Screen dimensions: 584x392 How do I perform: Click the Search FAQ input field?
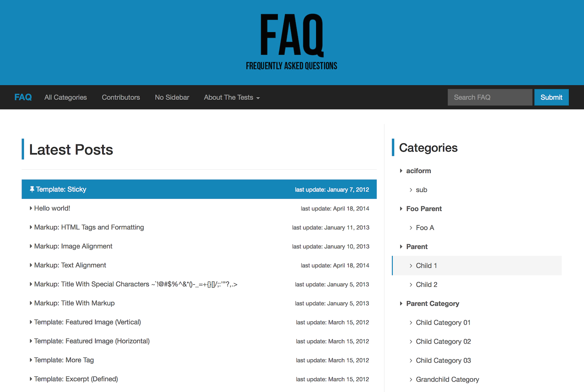[x=489, y=97]
